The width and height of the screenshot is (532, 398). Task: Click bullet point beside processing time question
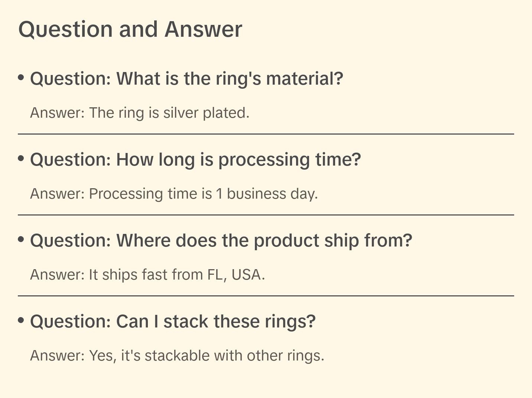pyautogui.click(x=21, y=159)
